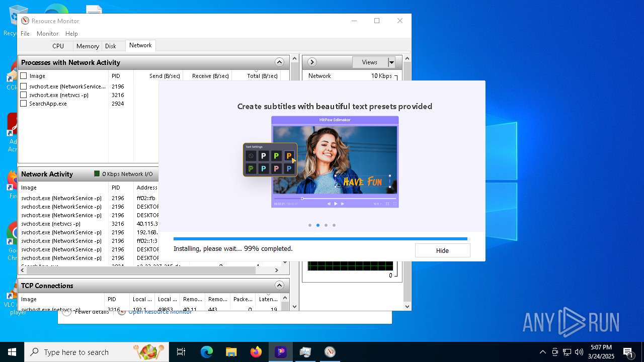This screenshot has width=644, height=362.
Task: Open the Help menu in Resource Monitor
Action: [71, 33]
